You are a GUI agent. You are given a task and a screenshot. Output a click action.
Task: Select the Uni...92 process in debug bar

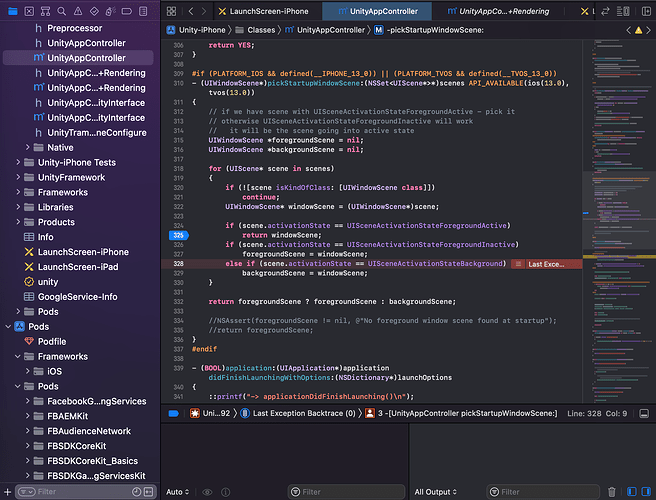point(210,413)
